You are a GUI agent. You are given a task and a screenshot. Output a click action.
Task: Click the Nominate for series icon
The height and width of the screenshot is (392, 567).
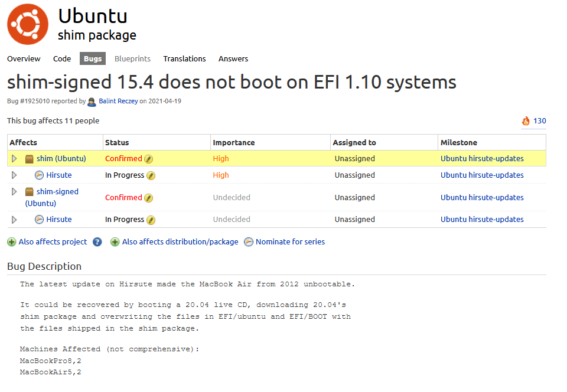tap(249, 242)
